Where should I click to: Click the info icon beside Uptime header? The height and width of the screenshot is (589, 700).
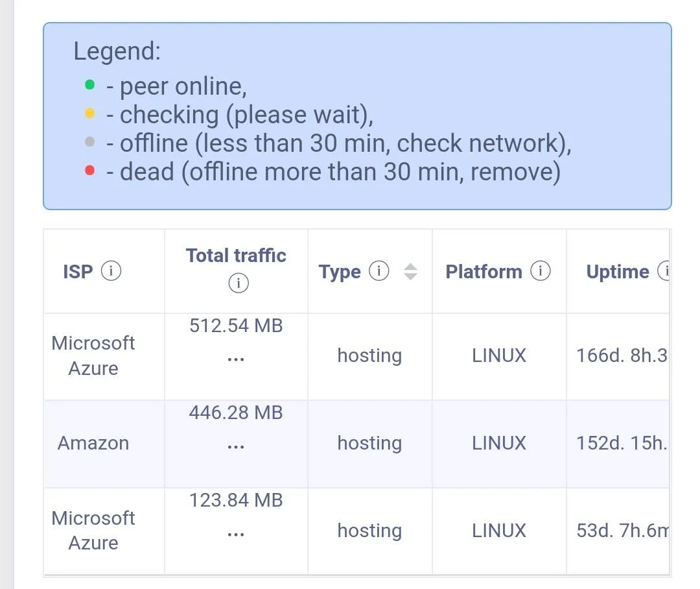coord(664,270)
